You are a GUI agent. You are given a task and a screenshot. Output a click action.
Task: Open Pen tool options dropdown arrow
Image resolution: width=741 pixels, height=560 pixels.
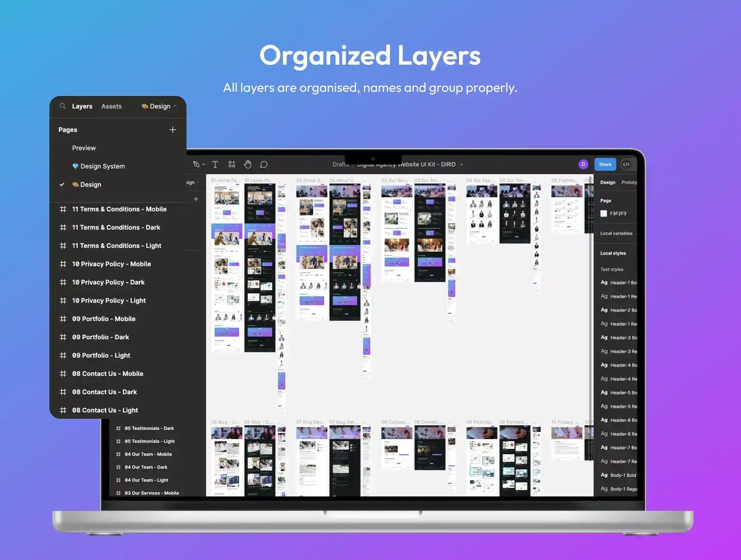click(204, 165)
